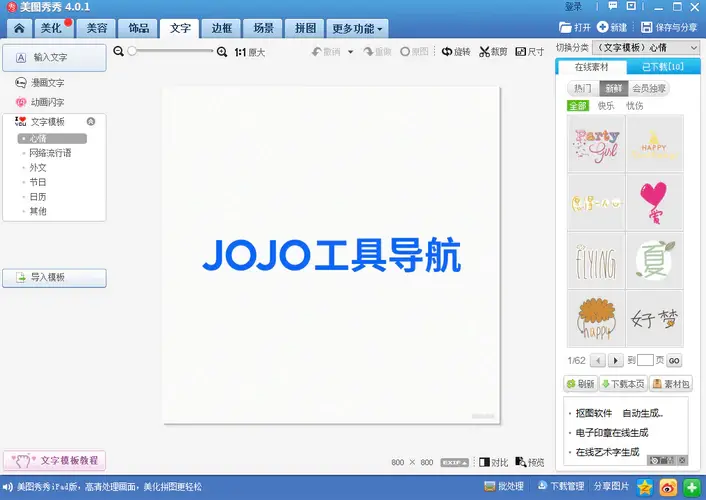The height and width of the screenshot is (500, 706).
Task: Filter by 全部 mood
Action: tap(578, 106)
